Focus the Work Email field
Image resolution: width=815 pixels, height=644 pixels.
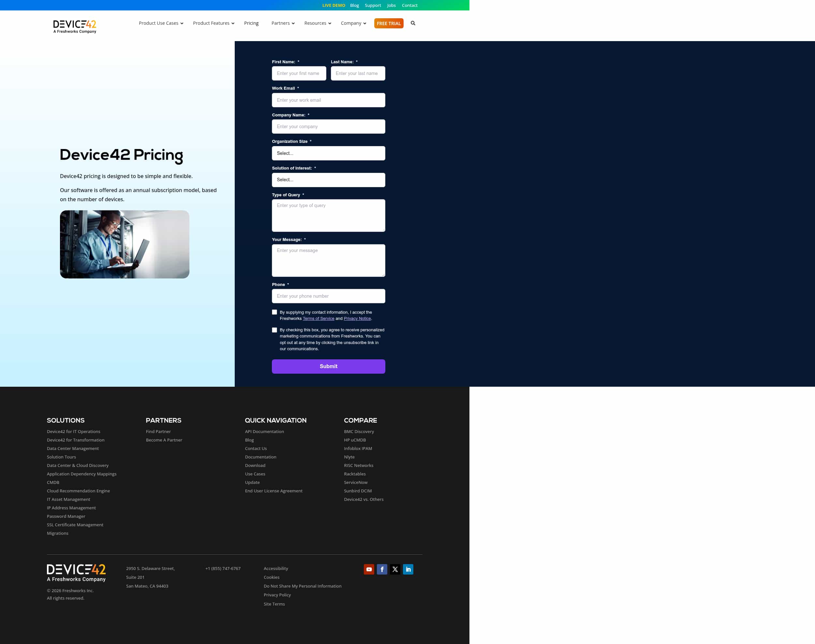pos(328,100)
